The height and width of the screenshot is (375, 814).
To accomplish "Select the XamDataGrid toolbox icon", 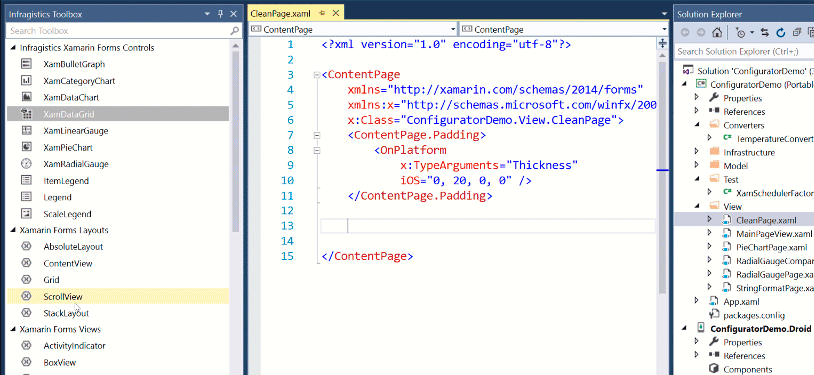I will tap(26, 114).
